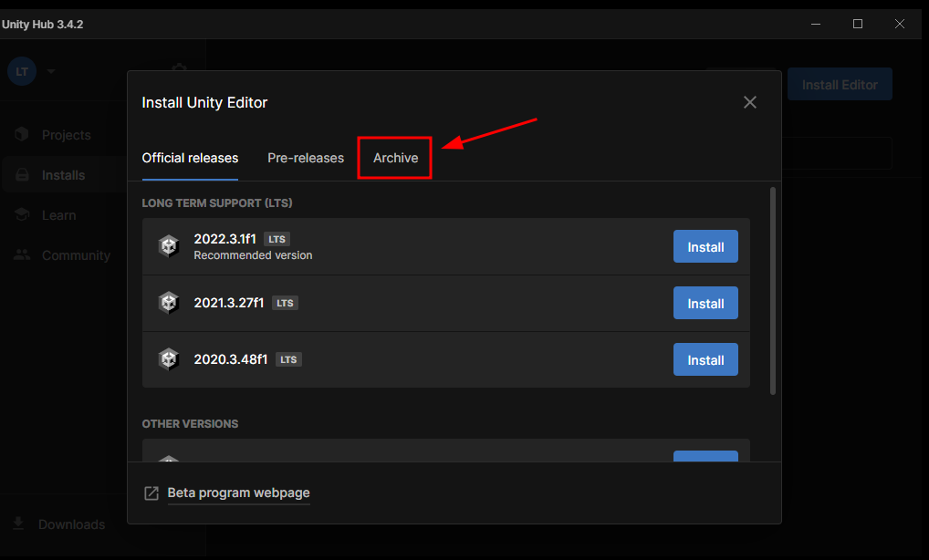Click the LTS badge next to 2022.3.1f1

[277, 239]
